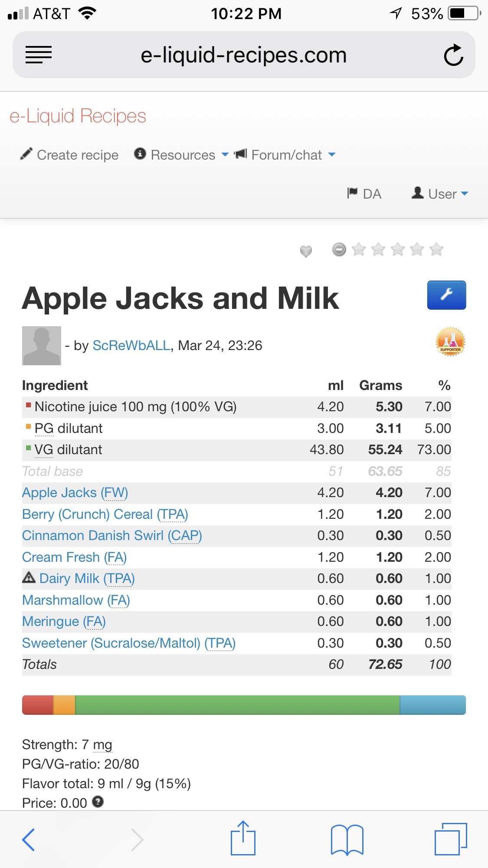This screenshot has height=868, width=488.
Task: Click the supporter badge icon
Action: (450, 342)
